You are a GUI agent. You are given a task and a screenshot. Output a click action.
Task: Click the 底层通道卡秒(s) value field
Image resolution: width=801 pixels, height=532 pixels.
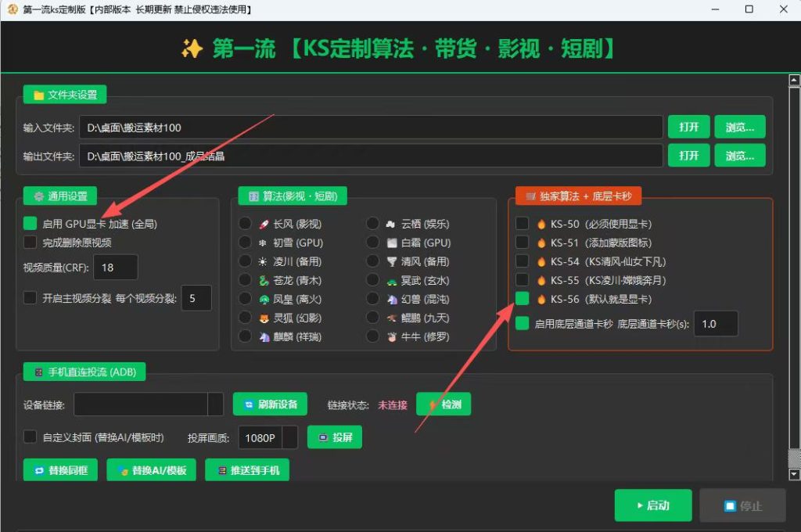tap(716, 323)
